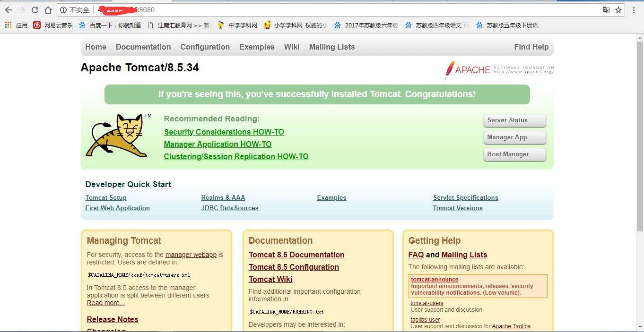Click the browser home icon
Screen dimensions: 644x332
coord(48,10)
